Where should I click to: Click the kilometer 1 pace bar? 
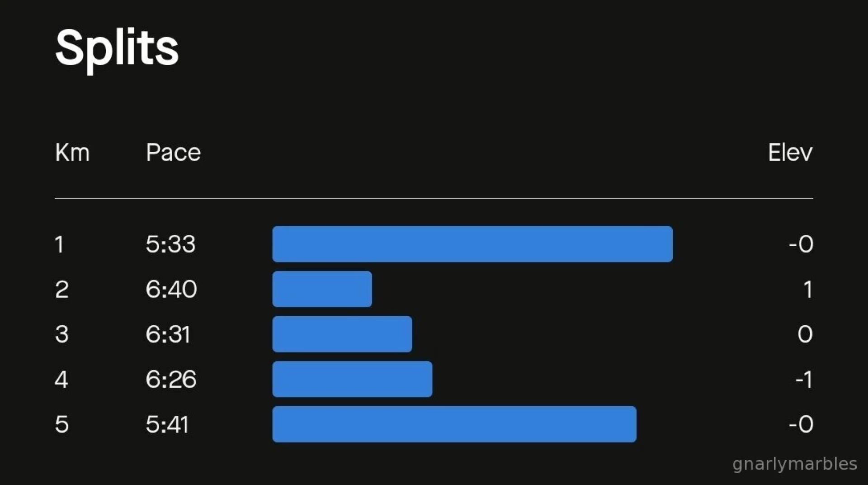(x=472, y=244)
